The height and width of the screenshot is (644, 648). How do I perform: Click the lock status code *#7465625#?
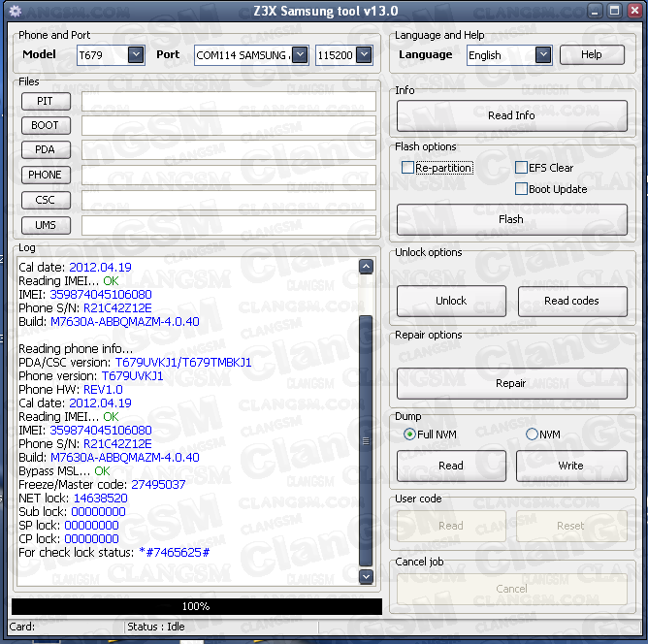(x=174, y=552)
